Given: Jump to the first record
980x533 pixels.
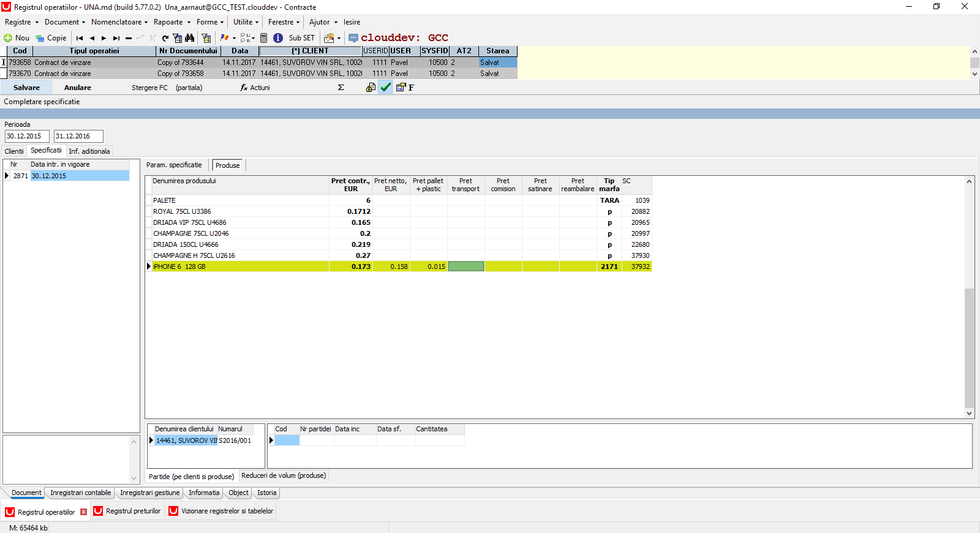Looking at the screenshot, I should (80, 38).
